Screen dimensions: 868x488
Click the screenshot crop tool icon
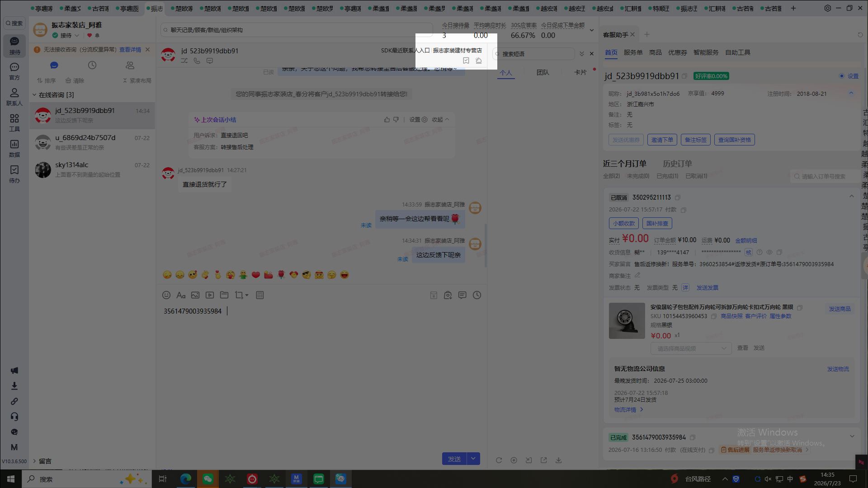[239, 295]
